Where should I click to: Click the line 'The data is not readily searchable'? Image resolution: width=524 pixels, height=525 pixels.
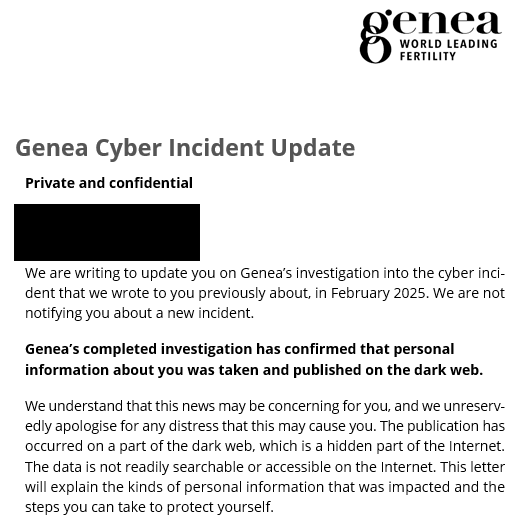(265, 467)
